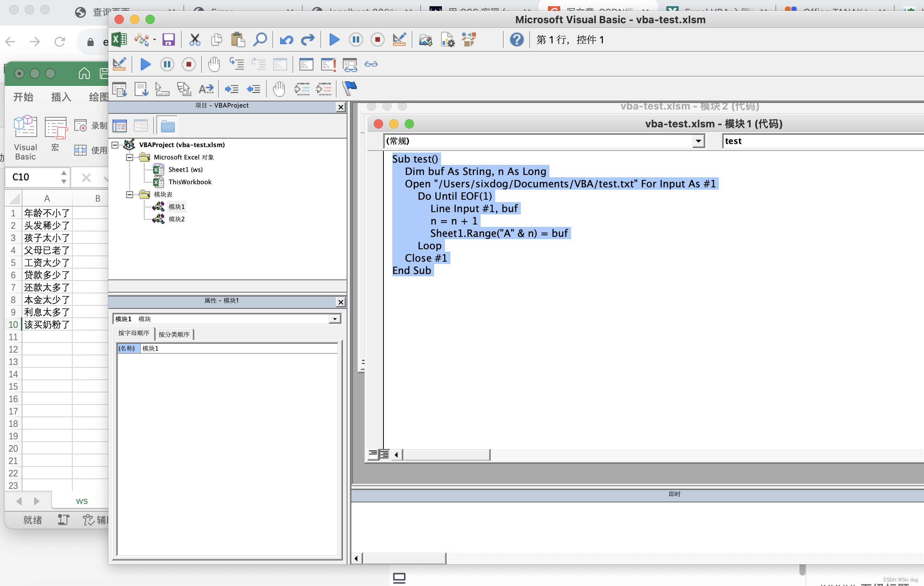Click code window horizontal scroll left arrow
The image size is (924, 586).
pos(397,454)
